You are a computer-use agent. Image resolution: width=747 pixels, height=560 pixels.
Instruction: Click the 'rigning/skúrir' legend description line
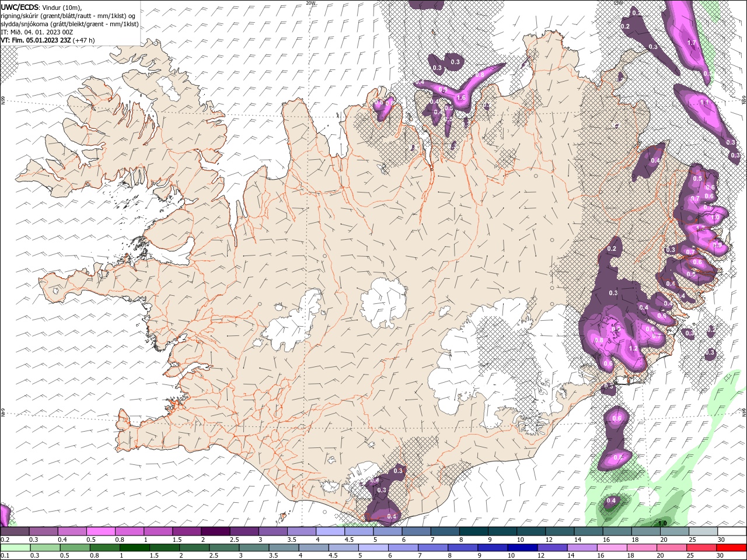tap(68, 15)
